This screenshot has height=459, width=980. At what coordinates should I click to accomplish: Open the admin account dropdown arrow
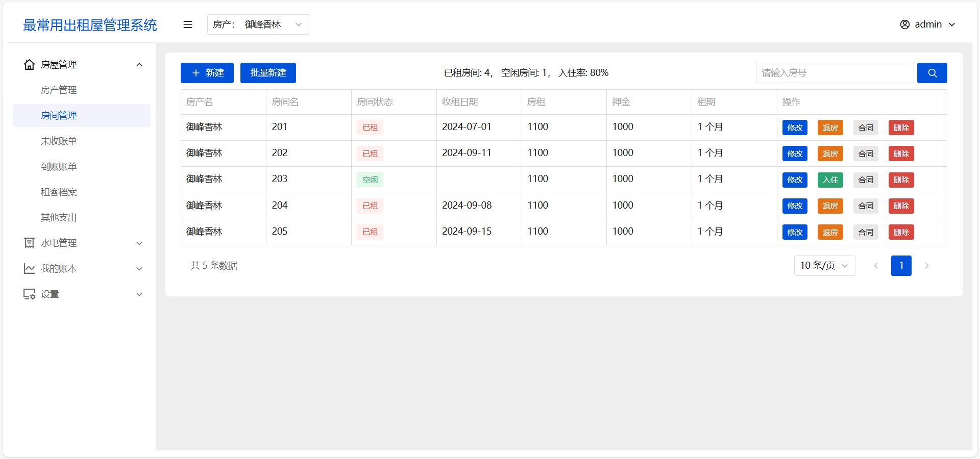952,24
